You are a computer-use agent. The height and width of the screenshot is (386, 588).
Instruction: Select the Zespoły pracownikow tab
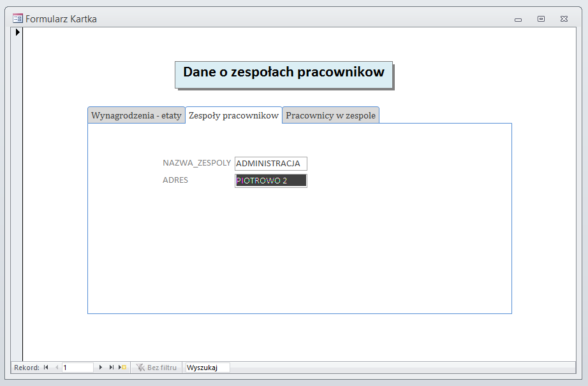(x=233, y=115)
